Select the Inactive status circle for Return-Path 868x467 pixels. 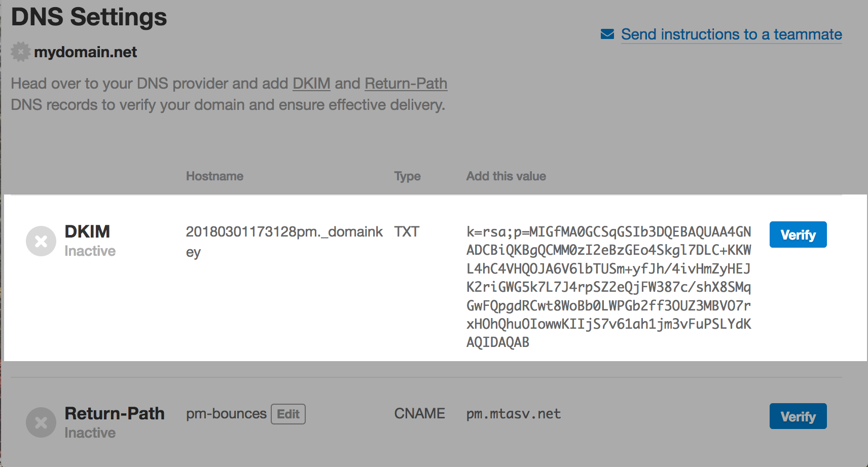coord(41,422)
